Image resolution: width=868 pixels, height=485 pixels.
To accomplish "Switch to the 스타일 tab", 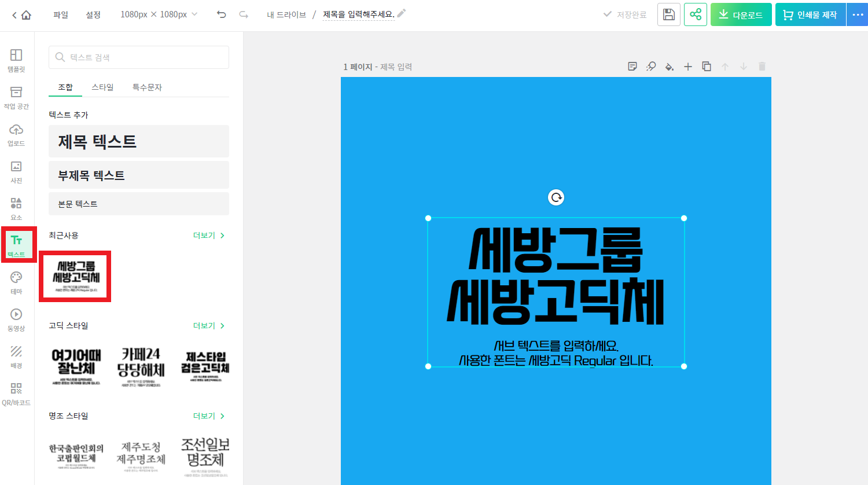I will click(x=102, y=87).
